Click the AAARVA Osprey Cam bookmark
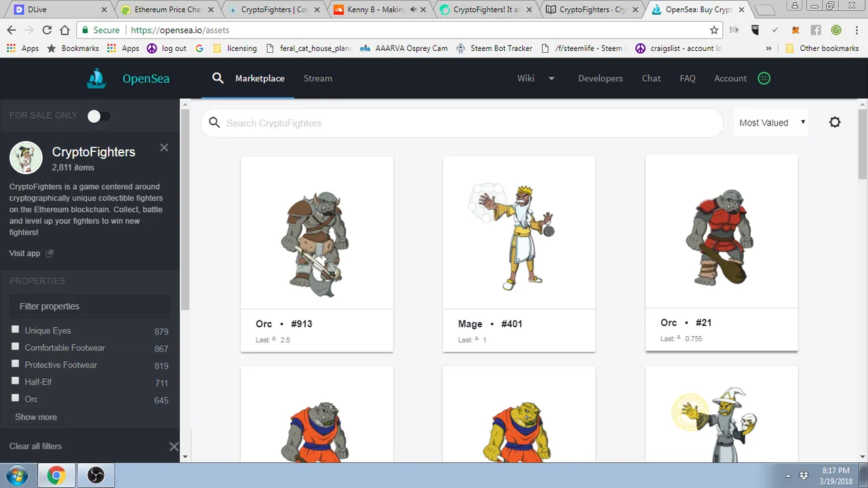The width and height of the screenshot is (868, 488). tap(403, 48)
